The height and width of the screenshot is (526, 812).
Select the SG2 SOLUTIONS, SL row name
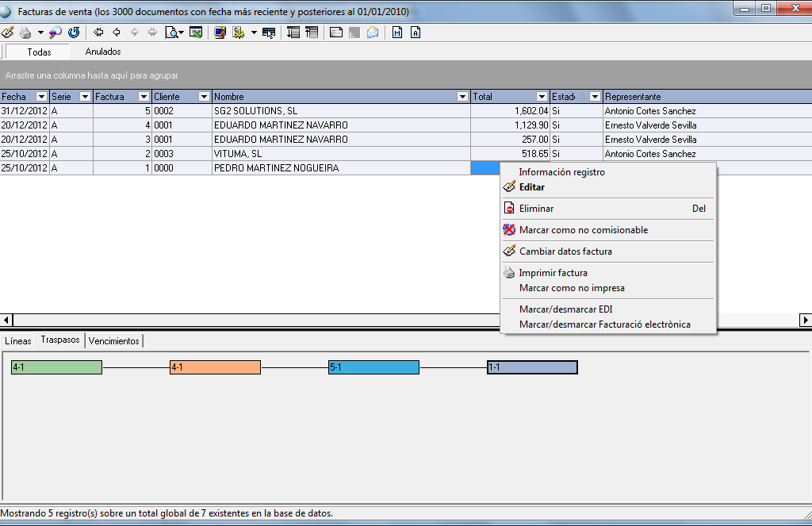[341, 111]
